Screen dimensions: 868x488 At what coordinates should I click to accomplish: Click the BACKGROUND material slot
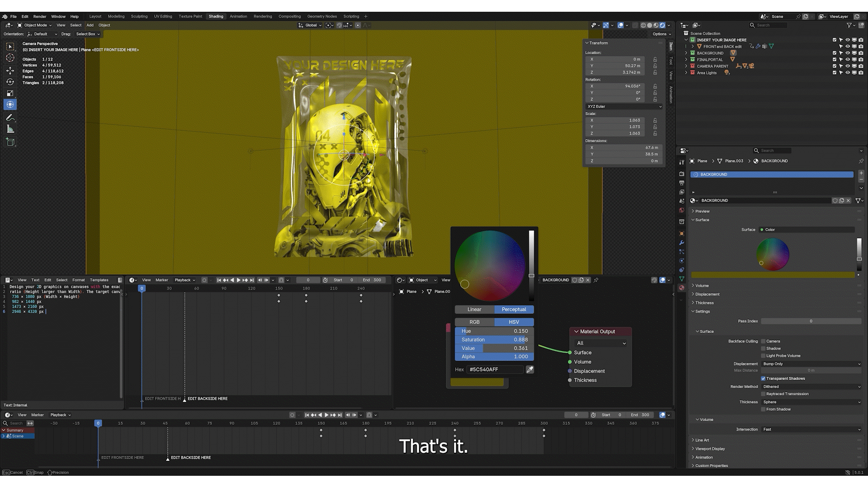point(772,174)
